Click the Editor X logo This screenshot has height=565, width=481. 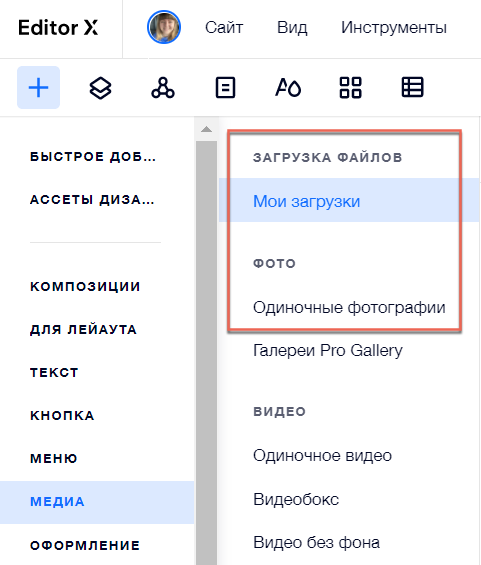[x=58, y=28]
